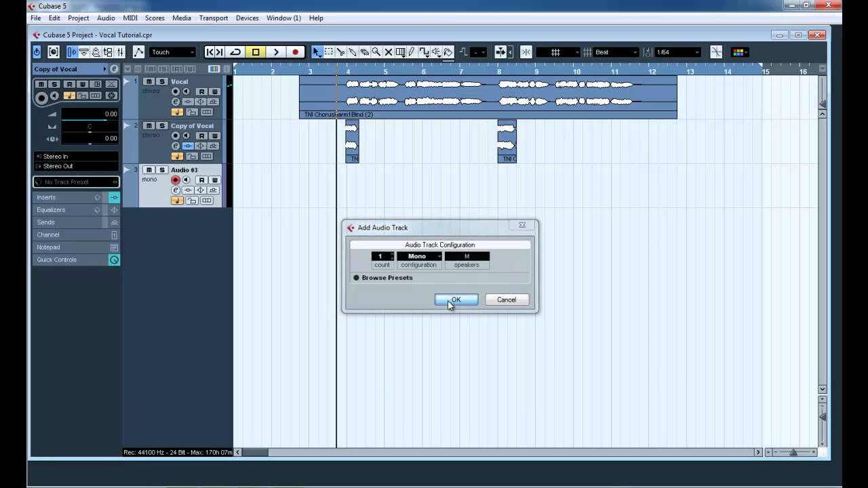This screenshot has height=488, width=868.
Task: Open the snap type grid dropdown
Action: pos(558,52)
